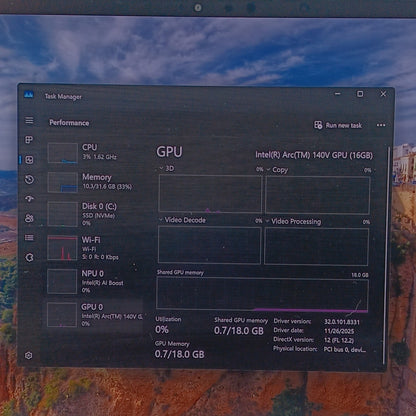Click DirectX version 12 (FL 12.2)

point(339,340)
